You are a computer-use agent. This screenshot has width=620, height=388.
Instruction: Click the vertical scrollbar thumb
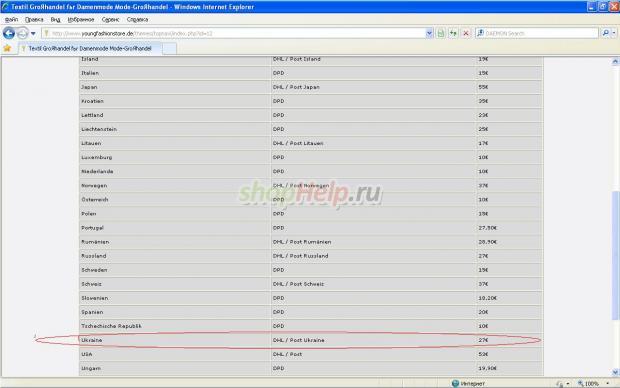pyautogui.click(x=615, y=255)
